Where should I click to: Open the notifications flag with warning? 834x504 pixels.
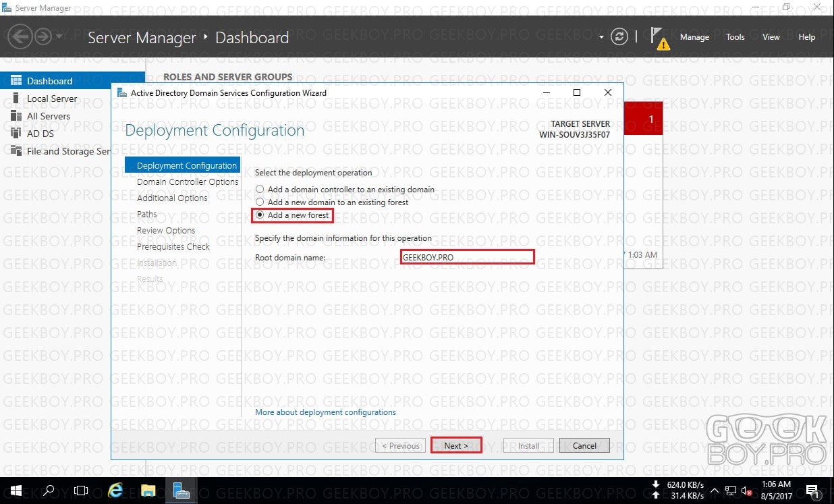coord(661,38)
